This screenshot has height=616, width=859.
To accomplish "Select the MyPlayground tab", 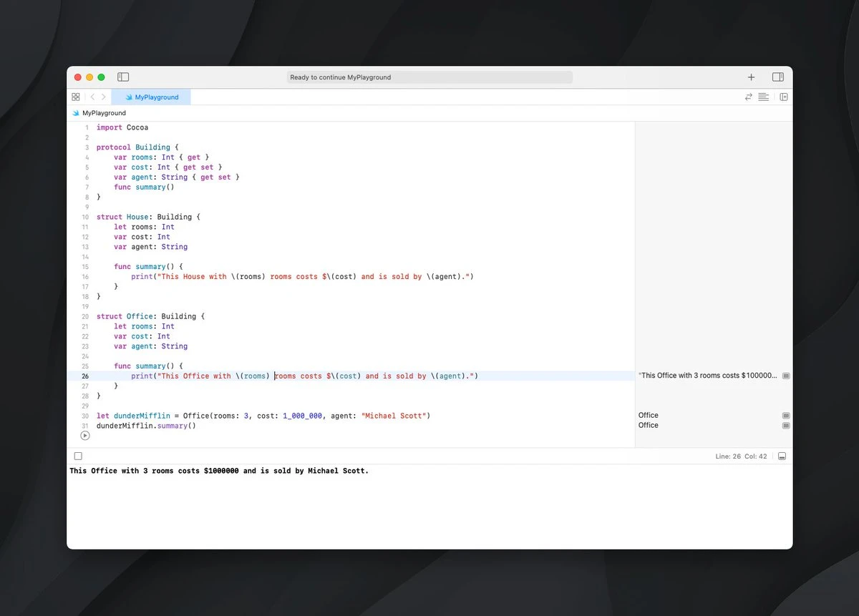I will point(151,97).
